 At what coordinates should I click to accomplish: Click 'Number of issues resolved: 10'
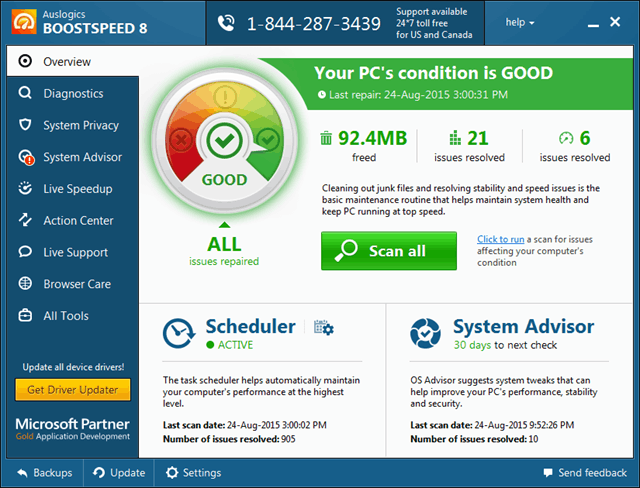click(x=474, y=439)
